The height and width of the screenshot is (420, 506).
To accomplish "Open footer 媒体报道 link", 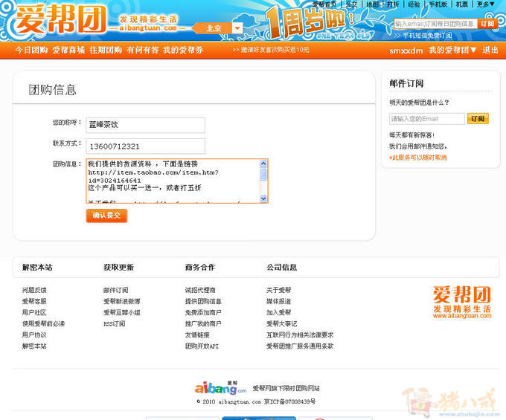I will coord(278,301).
